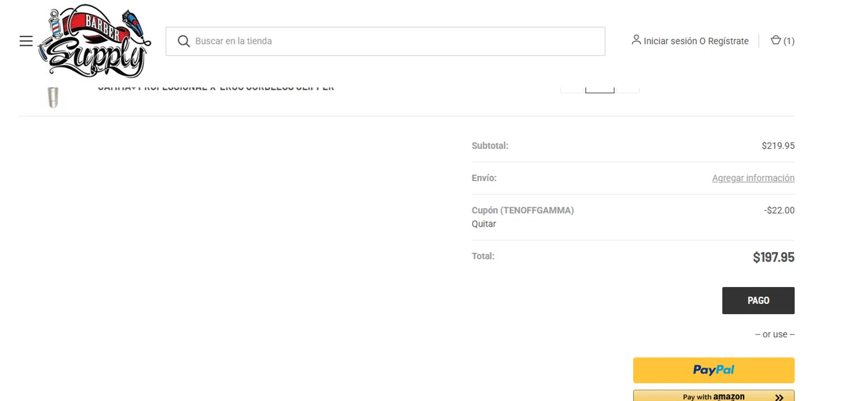
Task: Open 'Regístrate' link
Action: (x=728, y=41)
